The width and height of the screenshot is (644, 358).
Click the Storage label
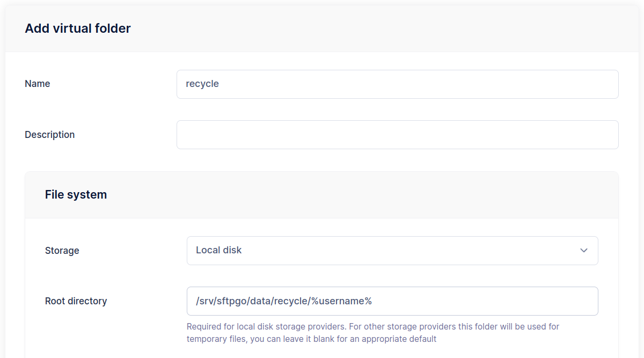[x=62, y=251]
